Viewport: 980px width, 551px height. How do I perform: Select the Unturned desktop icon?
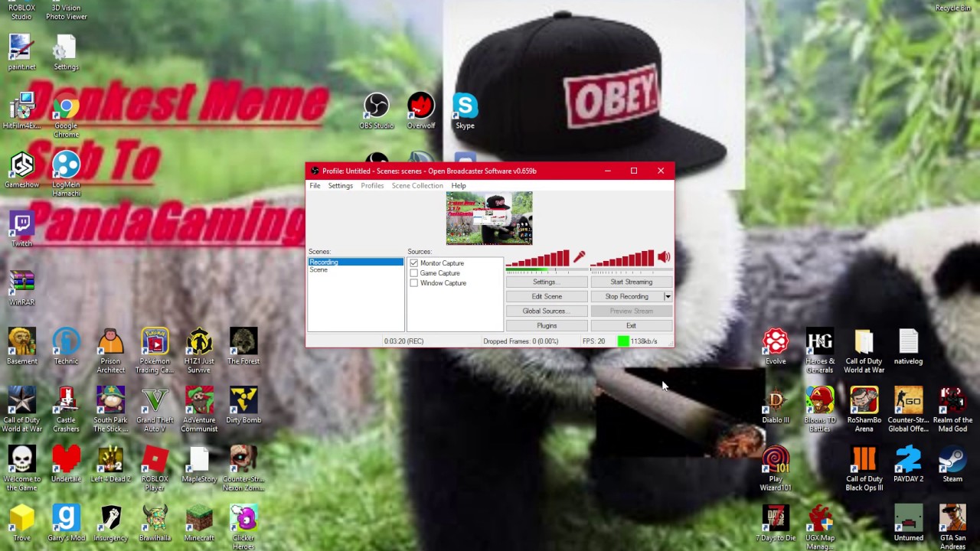(908, 523)
